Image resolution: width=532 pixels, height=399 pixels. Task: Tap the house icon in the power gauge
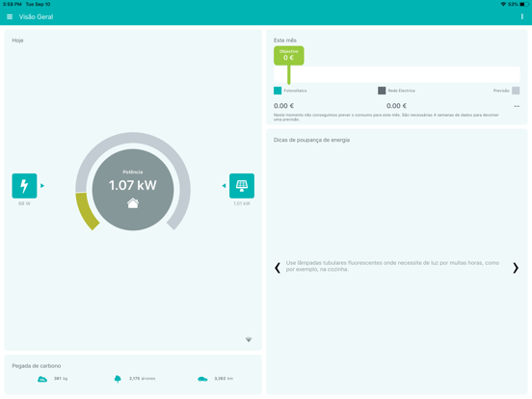coord(133,203)
